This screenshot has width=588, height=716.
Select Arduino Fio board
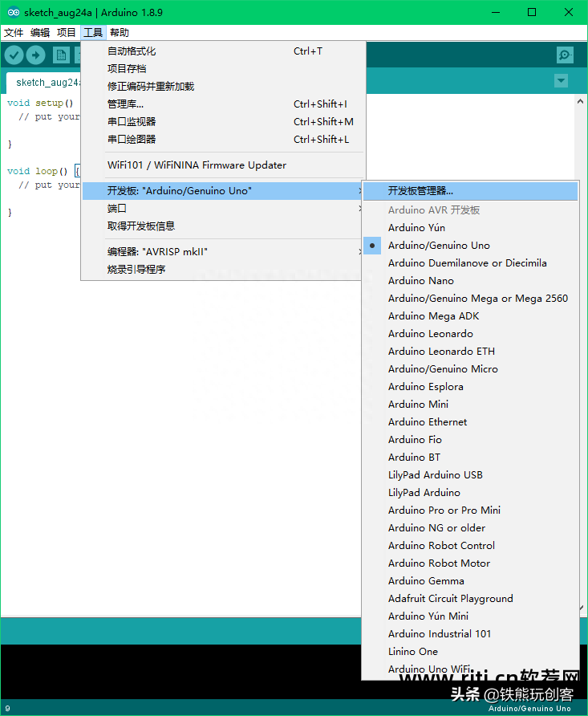pos(470,440)
